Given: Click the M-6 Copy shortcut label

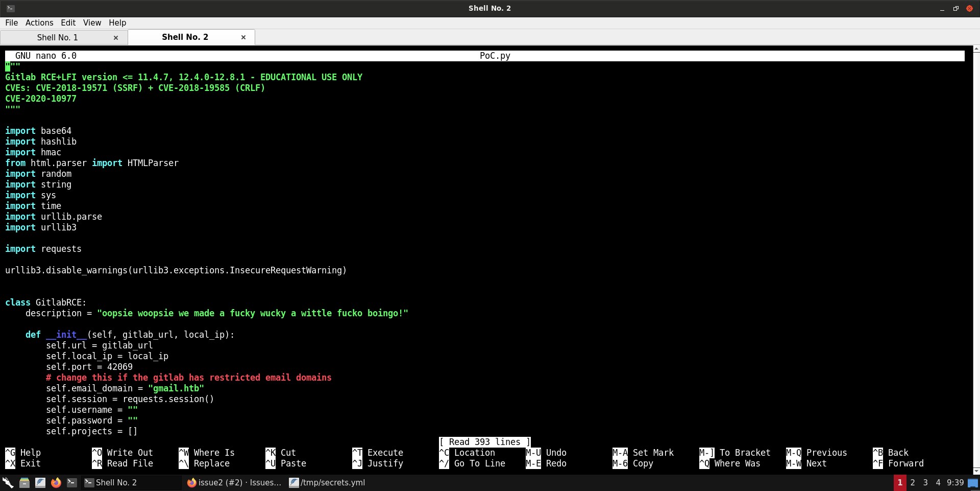Looking at the screenshot, I should point(633,463).
